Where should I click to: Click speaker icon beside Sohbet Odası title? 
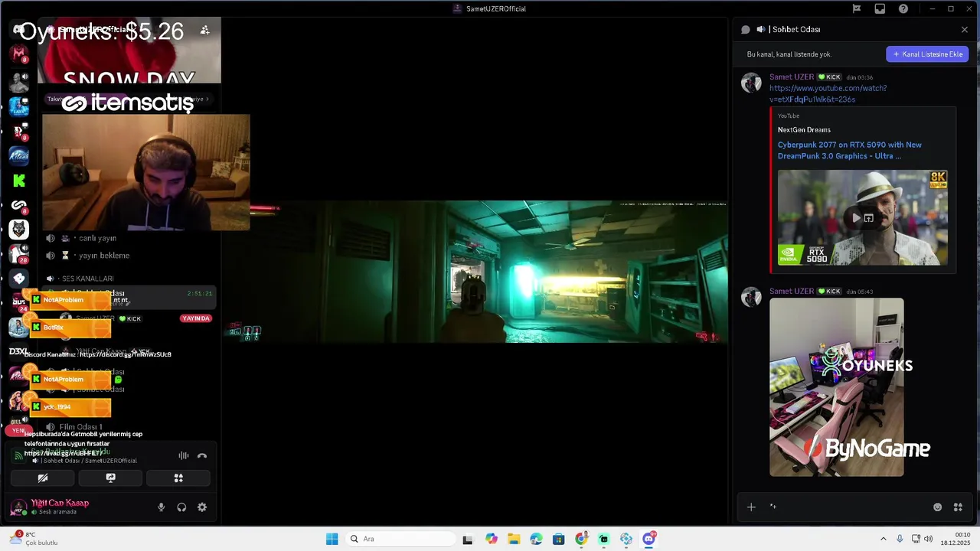tap(760, 30)
